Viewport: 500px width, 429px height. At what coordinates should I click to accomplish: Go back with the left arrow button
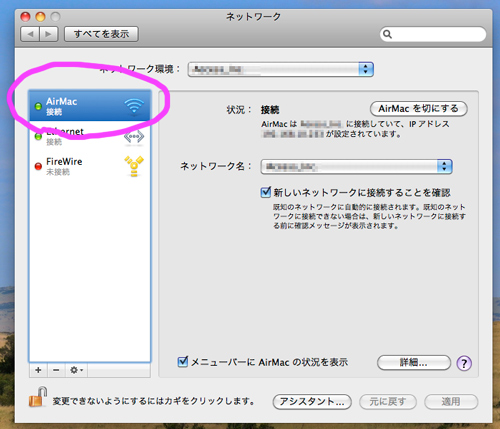pyautogui.click(x=30, y=34)
